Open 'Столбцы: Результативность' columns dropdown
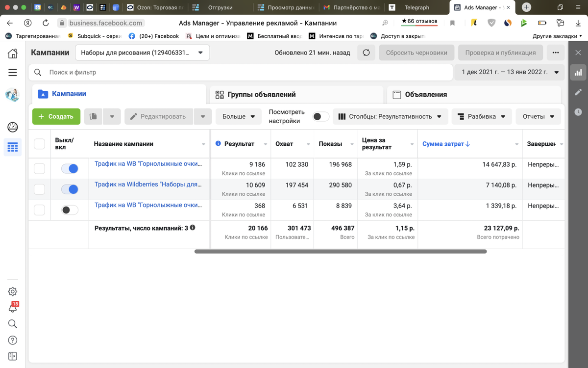Viewport: 588px width, 368px height. click(390, 116)
